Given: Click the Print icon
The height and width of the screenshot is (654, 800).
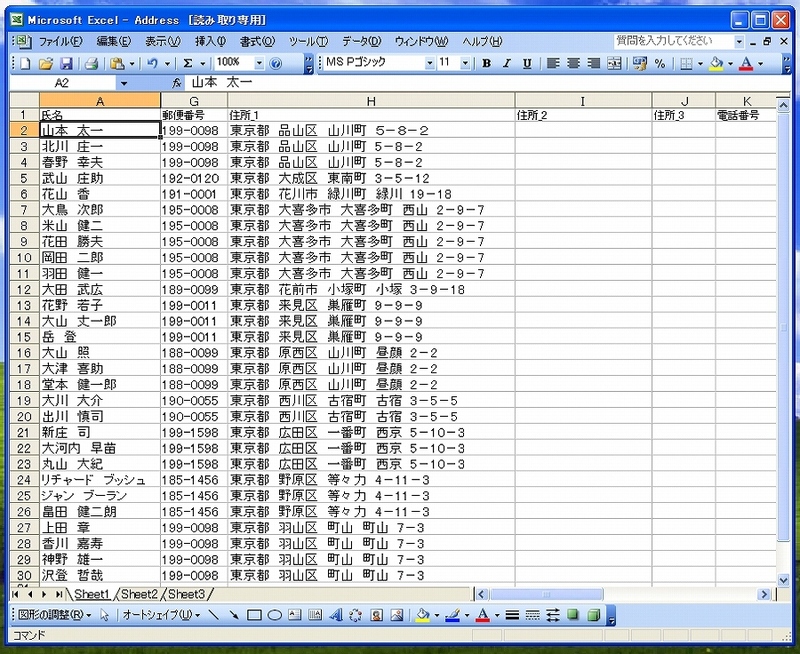Looking at the screenshot, I should 91,63.
